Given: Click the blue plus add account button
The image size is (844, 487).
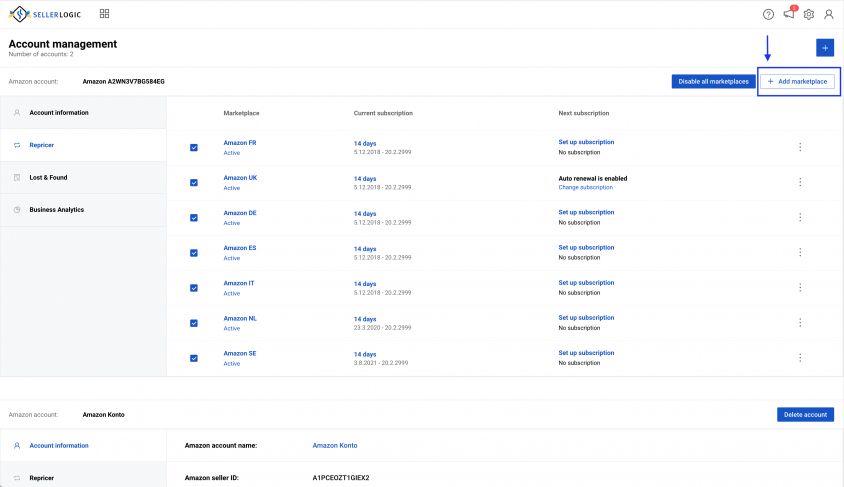Looking at the screenshot, I should coord(825,47).
